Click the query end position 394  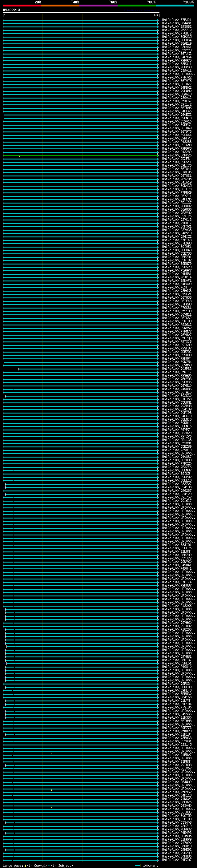[x=155, y=15]
